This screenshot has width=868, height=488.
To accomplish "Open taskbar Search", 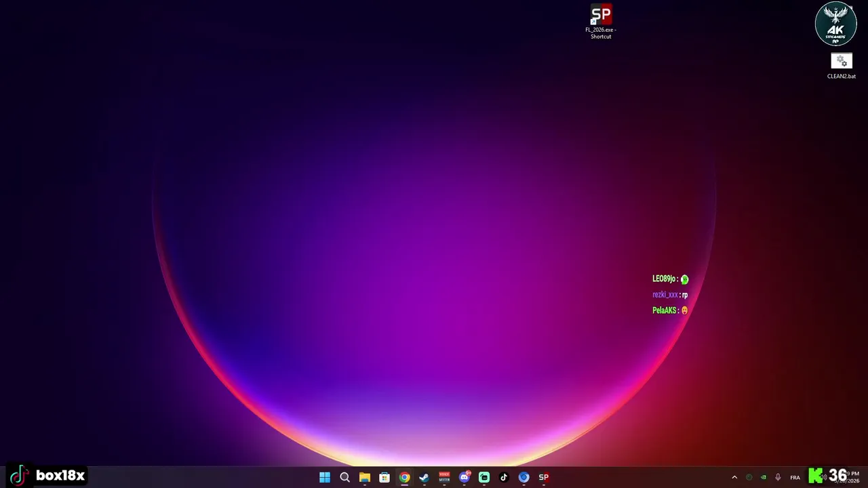I will click(x=344, y=477).
